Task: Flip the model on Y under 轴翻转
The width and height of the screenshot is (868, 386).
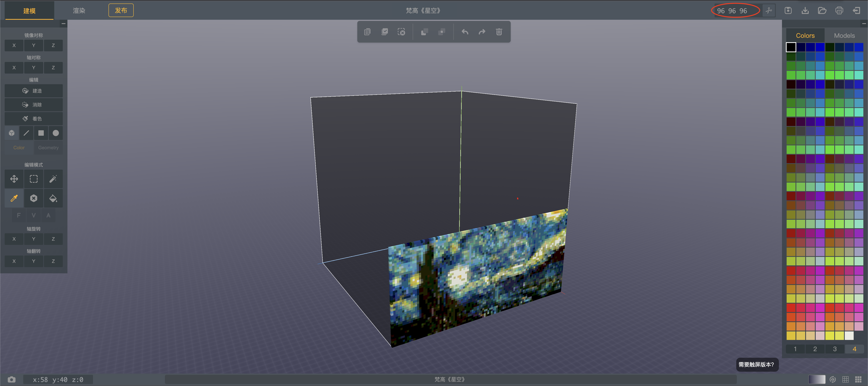Action: click(34, 261)
